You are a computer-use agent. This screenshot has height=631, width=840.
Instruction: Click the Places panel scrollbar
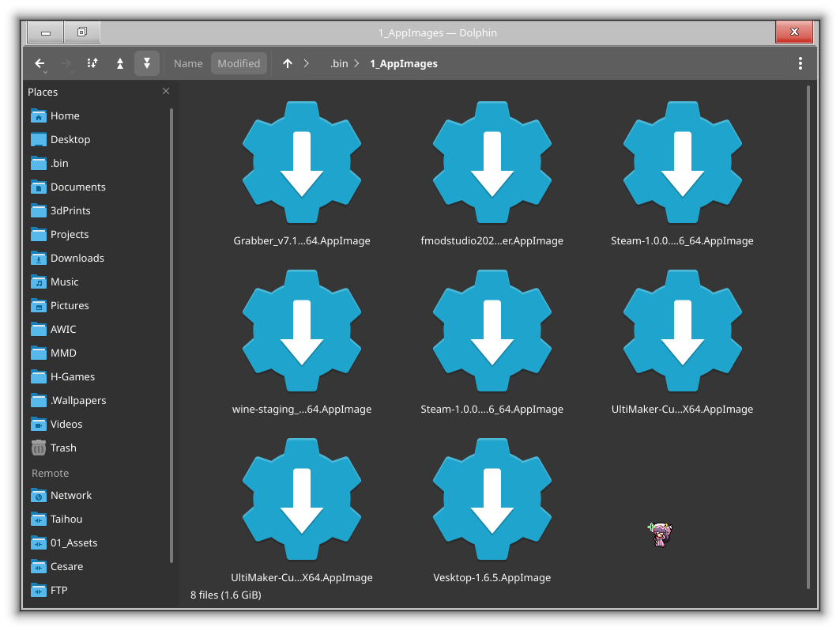point(171,335)
